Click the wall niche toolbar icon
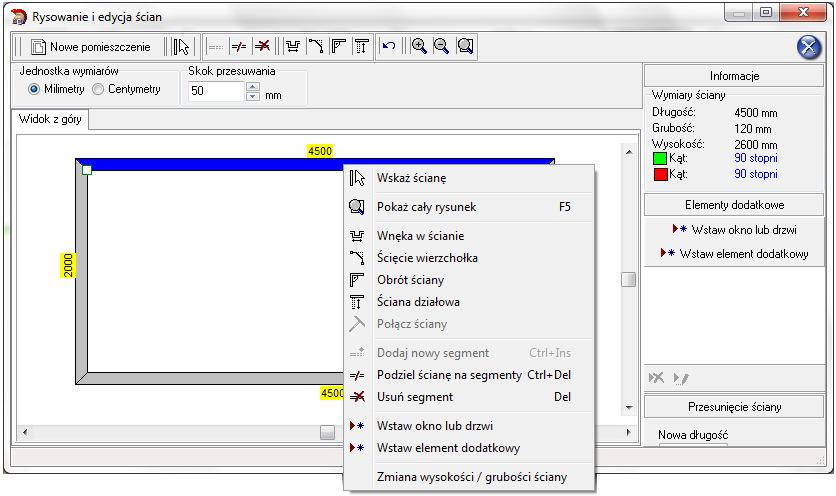 pos(293,47)
